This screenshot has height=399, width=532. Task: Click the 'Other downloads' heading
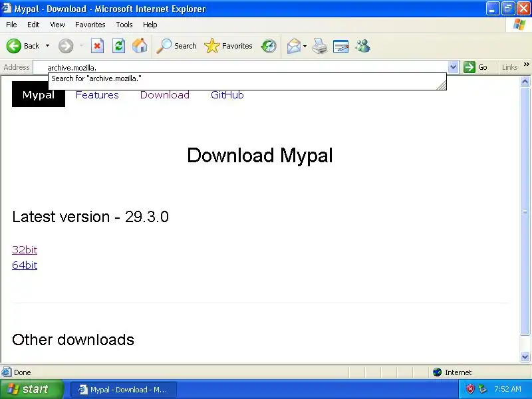(x=73, y=340)
